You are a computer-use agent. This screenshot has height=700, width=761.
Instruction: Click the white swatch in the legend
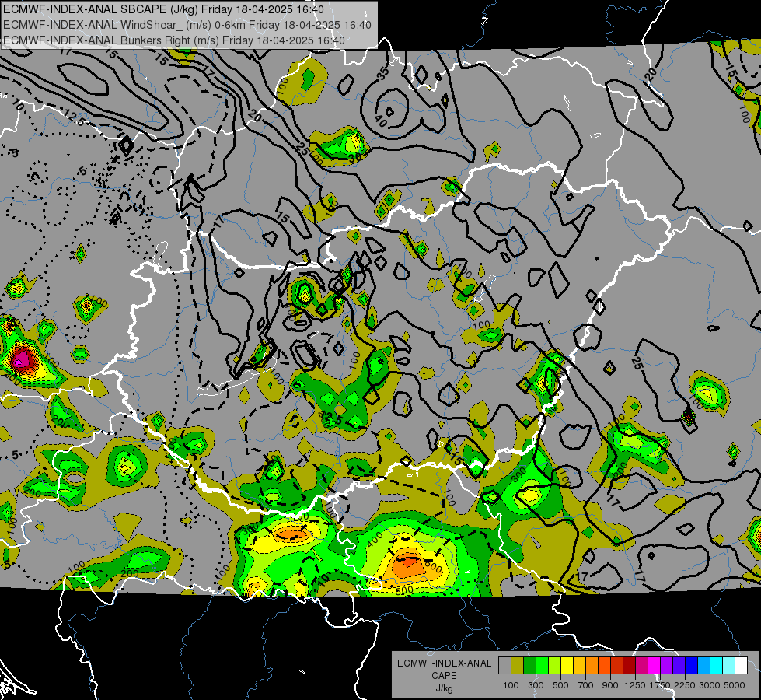click(x=742, y=666)
